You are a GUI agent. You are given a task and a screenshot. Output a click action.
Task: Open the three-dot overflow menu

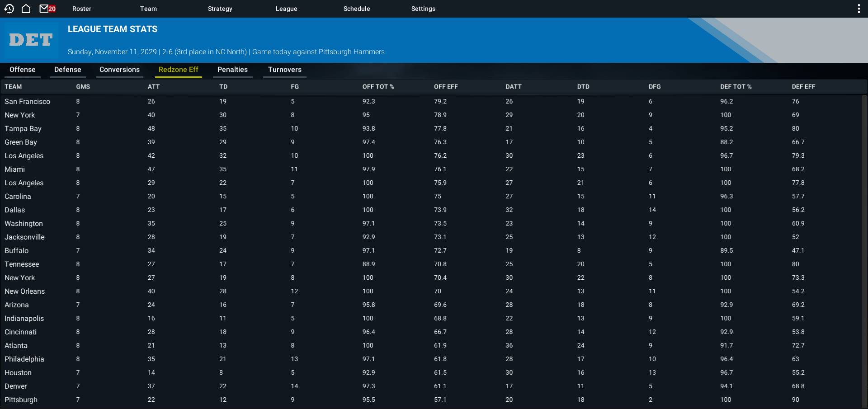click(x=859, y=9)
